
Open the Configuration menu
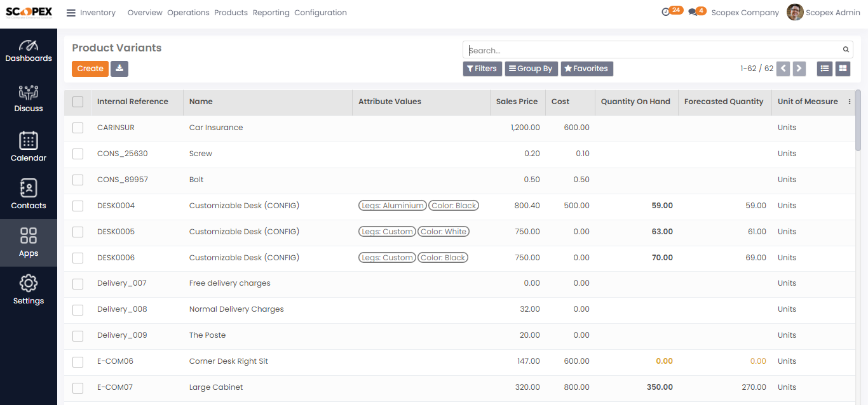click(x=320, y=13)
